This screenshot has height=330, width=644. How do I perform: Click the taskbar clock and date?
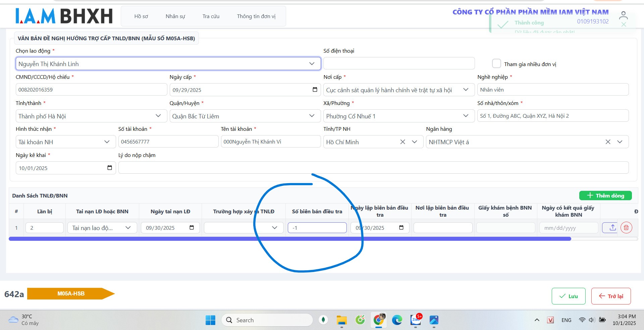624,320
